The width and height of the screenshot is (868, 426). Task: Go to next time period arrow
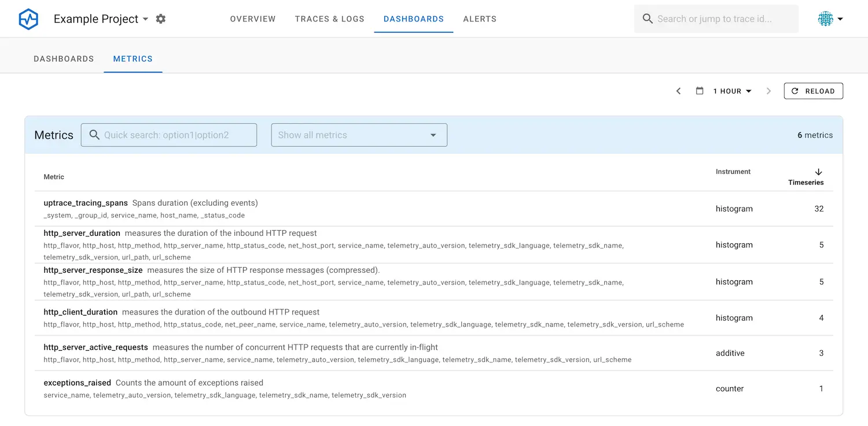768,91
